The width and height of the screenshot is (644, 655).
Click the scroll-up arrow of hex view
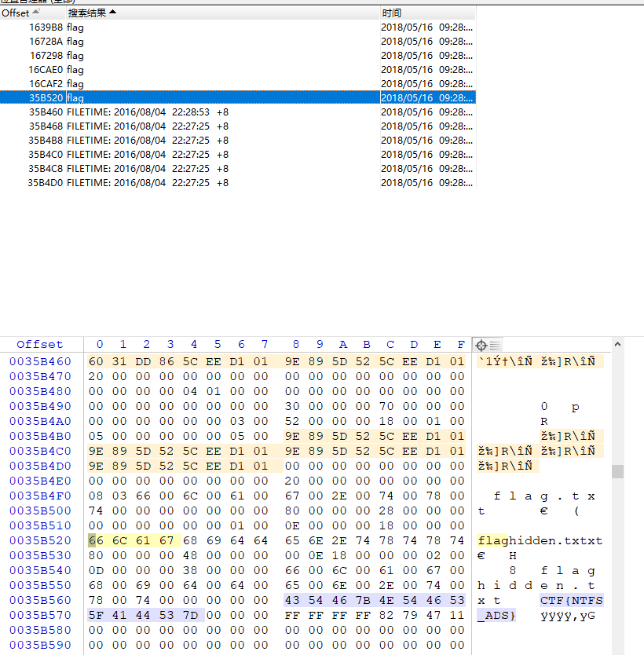pyautogui.click(x=618, y=345)
